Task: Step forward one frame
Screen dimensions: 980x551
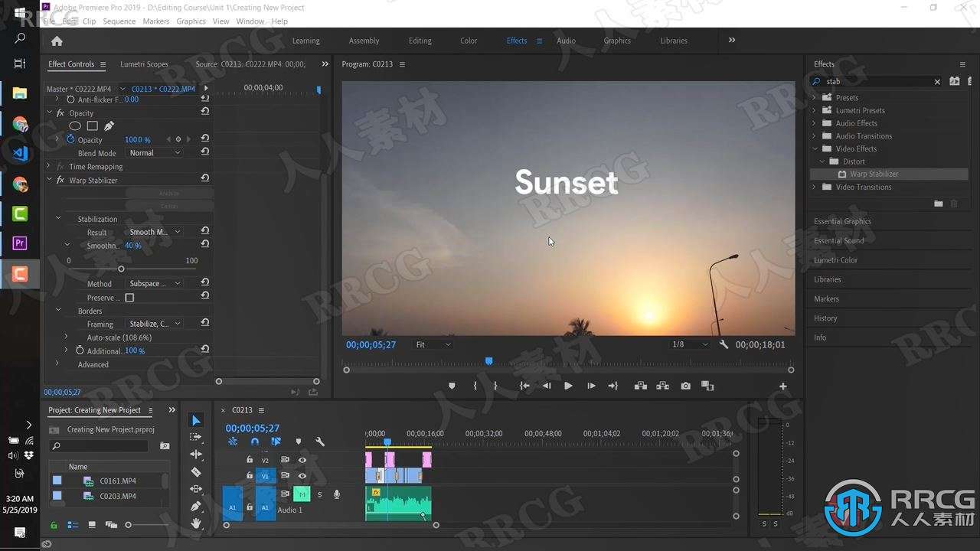Action: point(591,386)
